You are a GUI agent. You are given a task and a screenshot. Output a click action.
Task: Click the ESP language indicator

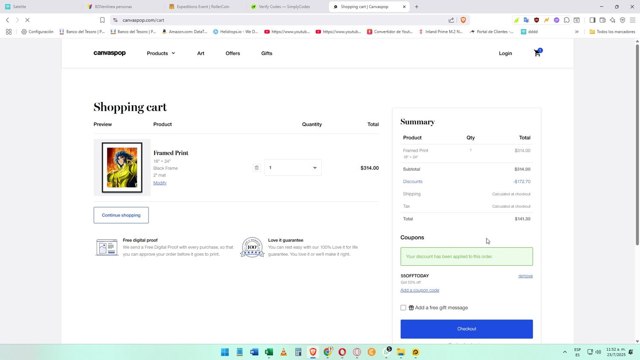click(577, 352)
